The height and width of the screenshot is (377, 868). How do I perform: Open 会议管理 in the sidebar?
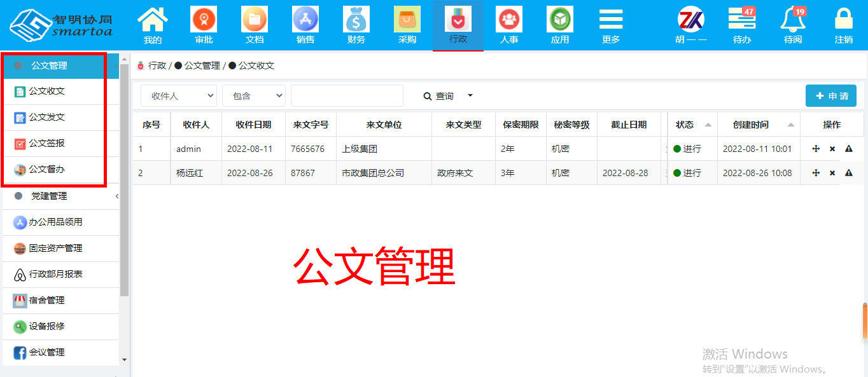60,352
